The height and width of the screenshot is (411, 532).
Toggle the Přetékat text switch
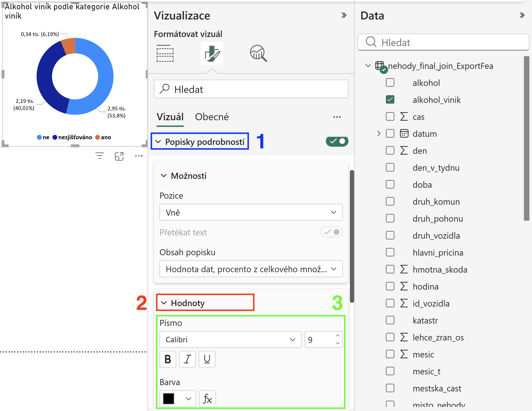331,232
